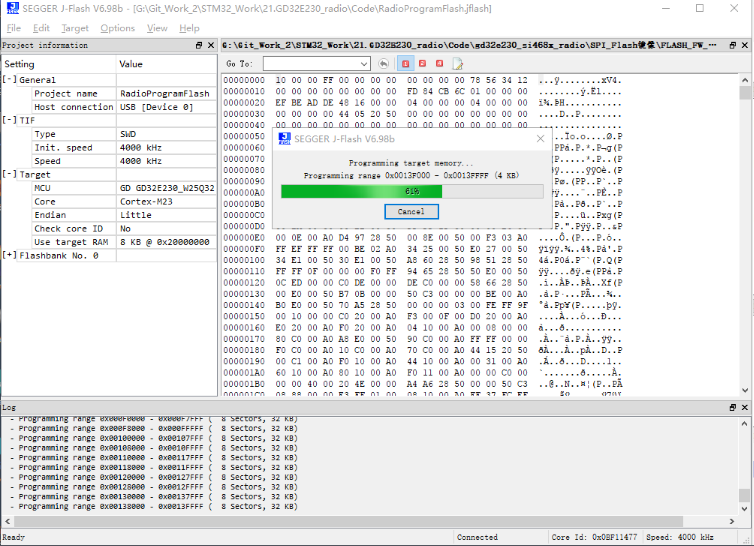
Task: Click hex address 00000100 row
Action: (x=423, y=260)
